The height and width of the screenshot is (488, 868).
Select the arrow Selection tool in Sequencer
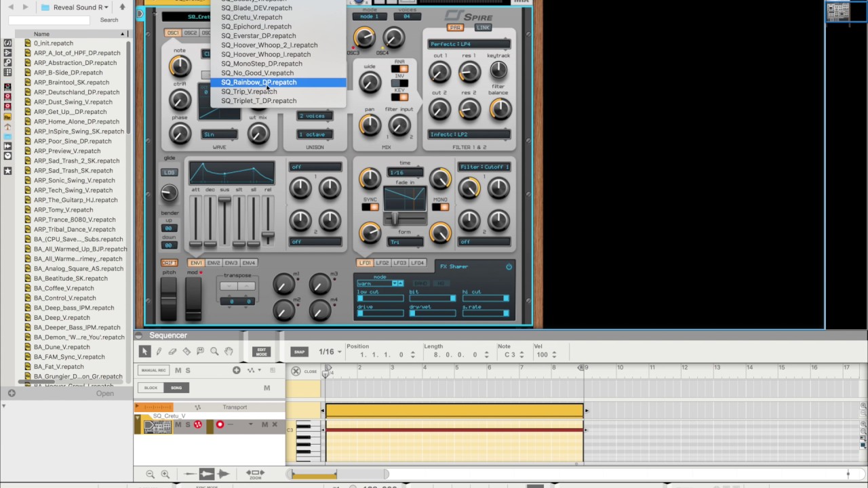click(144, 351)
